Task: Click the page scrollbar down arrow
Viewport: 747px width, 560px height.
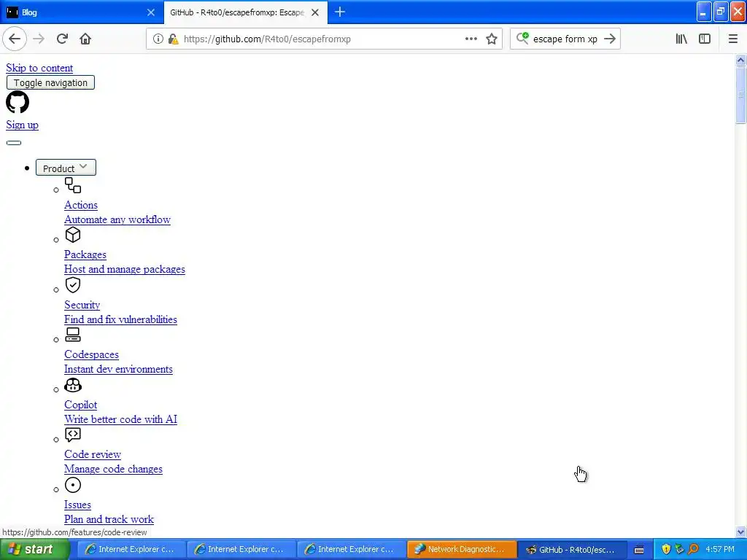Action: click(x=740, y=532)
